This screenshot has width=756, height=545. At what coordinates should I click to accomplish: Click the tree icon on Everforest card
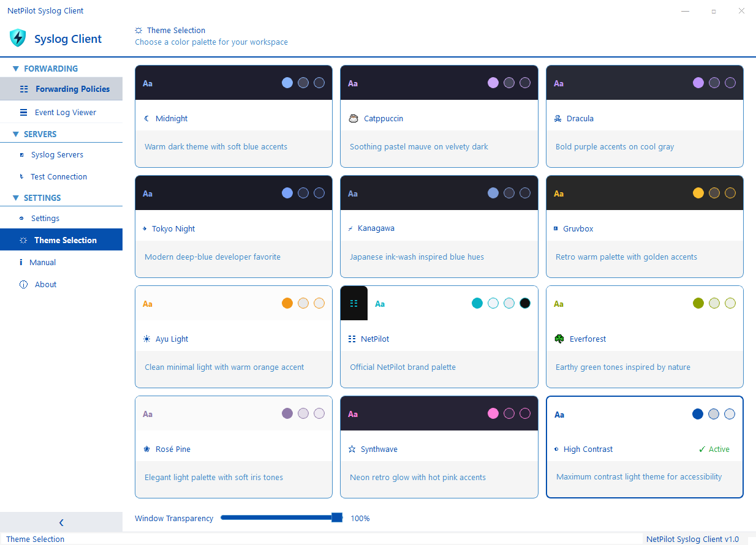559,338
